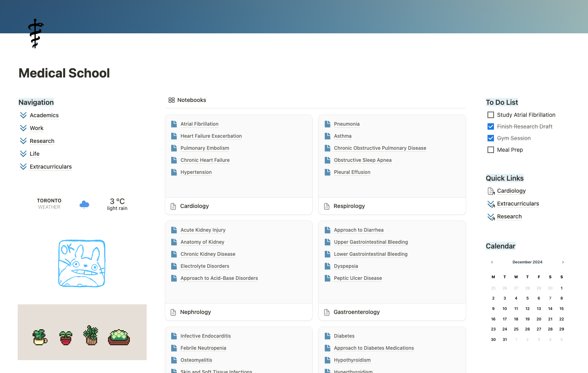Click the Nephrology notebook icon
The height and width of the screenshot is (373, 588).
pos(173,312)
